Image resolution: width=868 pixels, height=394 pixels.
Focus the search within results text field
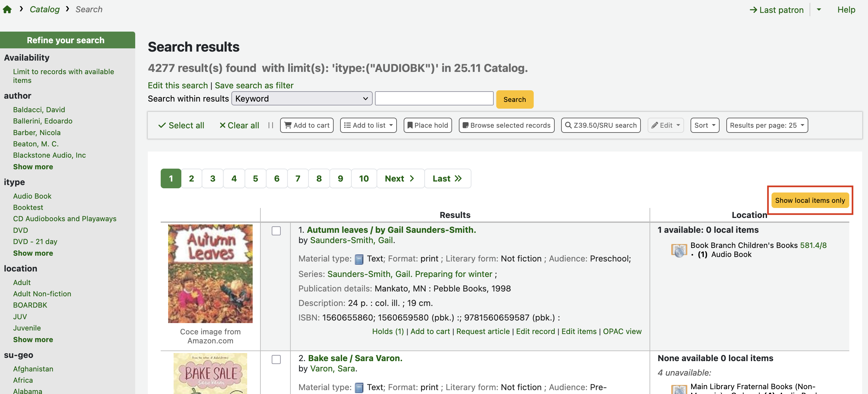point(434,99)
